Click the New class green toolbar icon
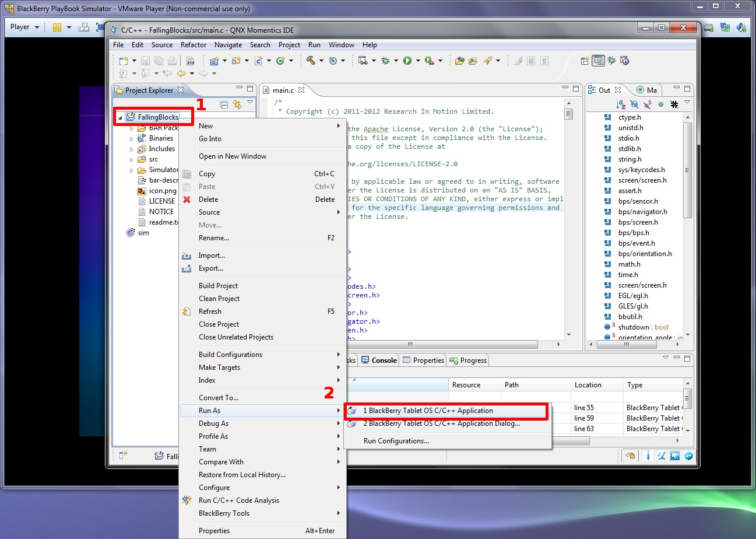The height and width of the screenshot is (539, 756). (x=280, y=60)
